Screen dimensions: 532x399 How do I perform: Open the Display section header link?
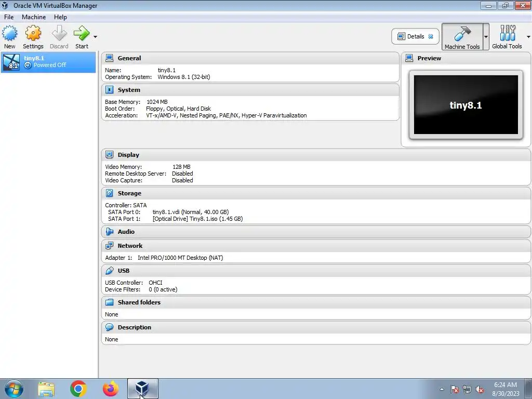coord(129,155)
